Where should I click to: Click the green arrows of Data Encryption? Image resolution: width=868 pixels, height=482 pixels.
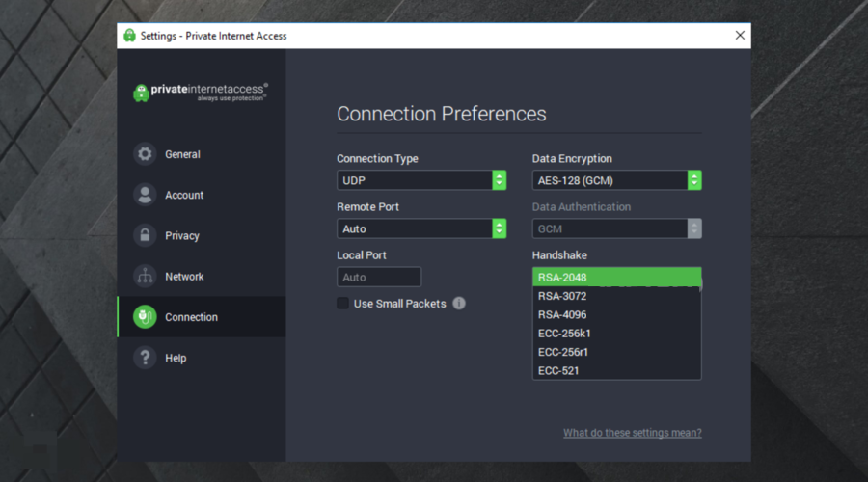click(x=694, y=180)
